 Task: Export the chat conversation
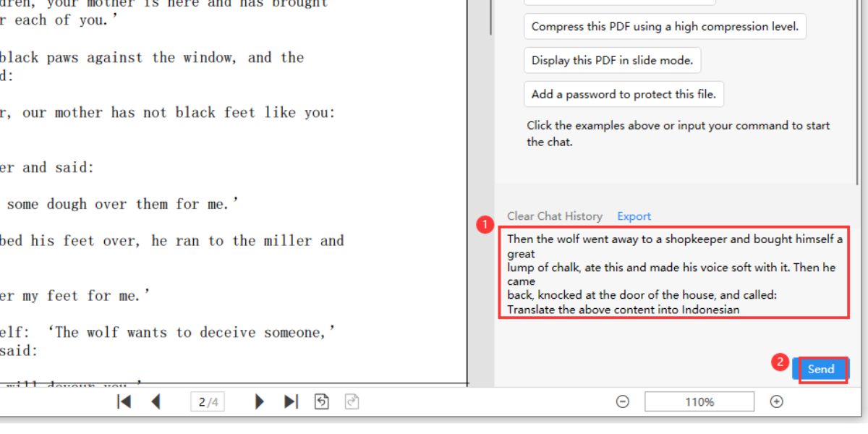tap(634, 216)
